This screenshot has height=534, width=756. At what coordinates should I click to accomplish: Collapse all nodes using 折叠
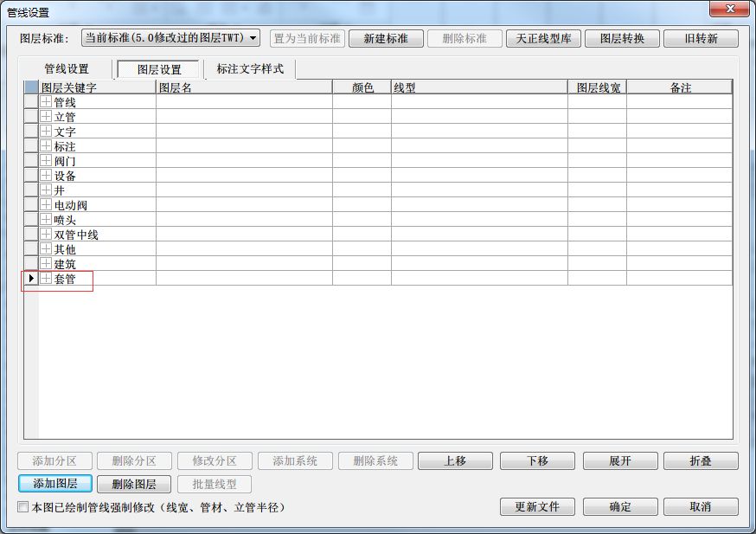[701, 460]
